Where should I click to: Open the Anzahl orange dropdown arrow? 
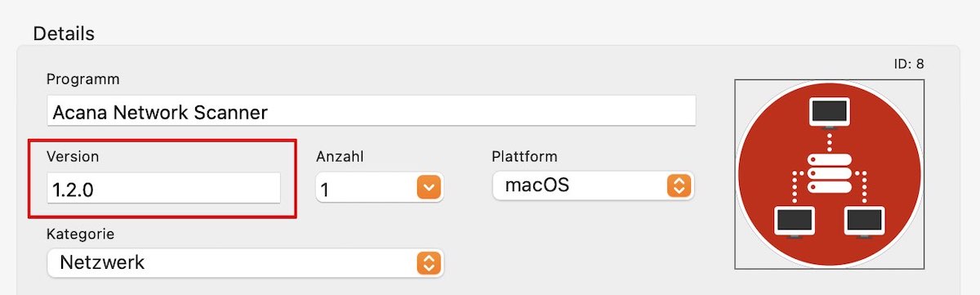(x=429, y=189)
